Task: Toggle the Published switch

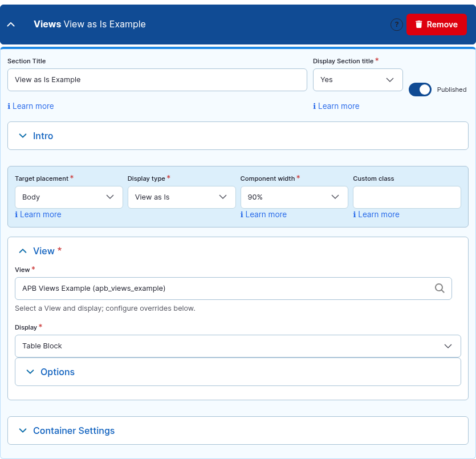Action: 420,90
